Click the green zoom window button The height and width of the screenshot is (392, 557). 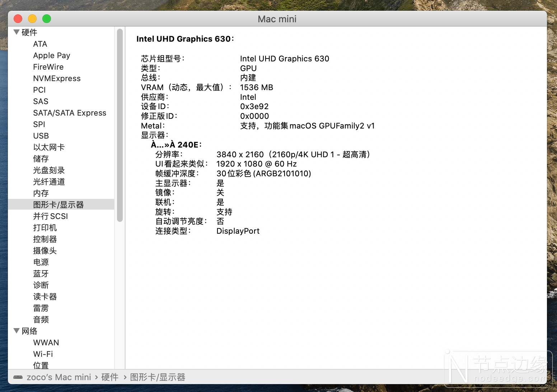tap(47, 19)
